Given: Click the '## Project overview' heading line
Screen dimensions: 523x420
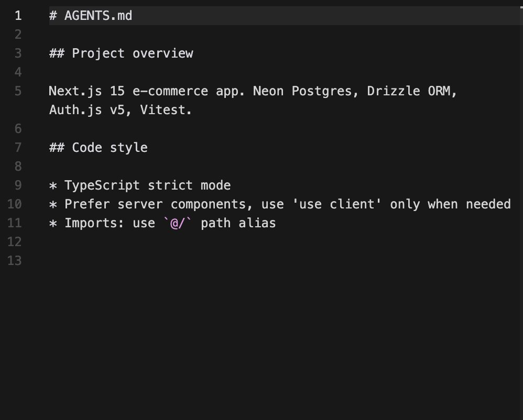Looking at the screenshot, I should coord(121,53).
